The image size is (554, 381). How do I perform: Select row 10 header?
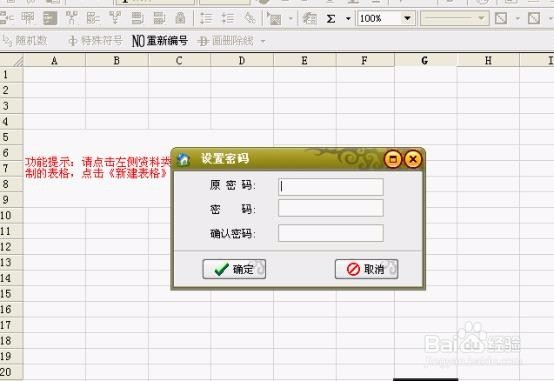tap(11, 215)
